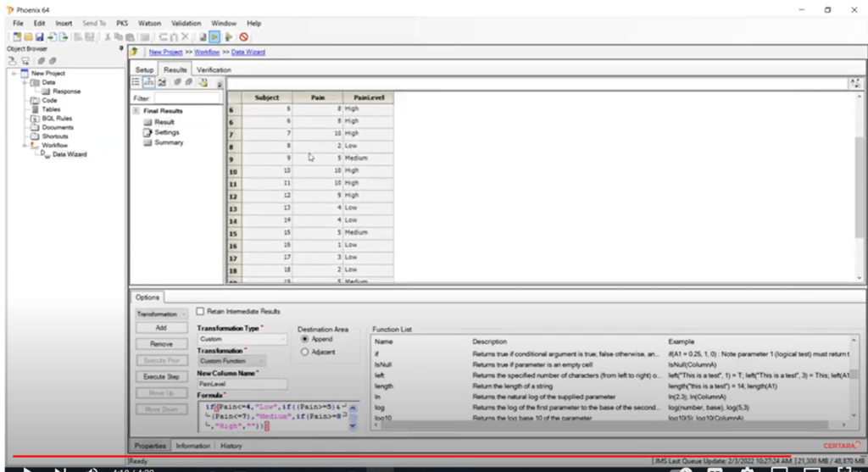The width and height of the screenshot is (868, 472).
Task: Collapse the Workflow tree node
Action: tap(25, 146)
